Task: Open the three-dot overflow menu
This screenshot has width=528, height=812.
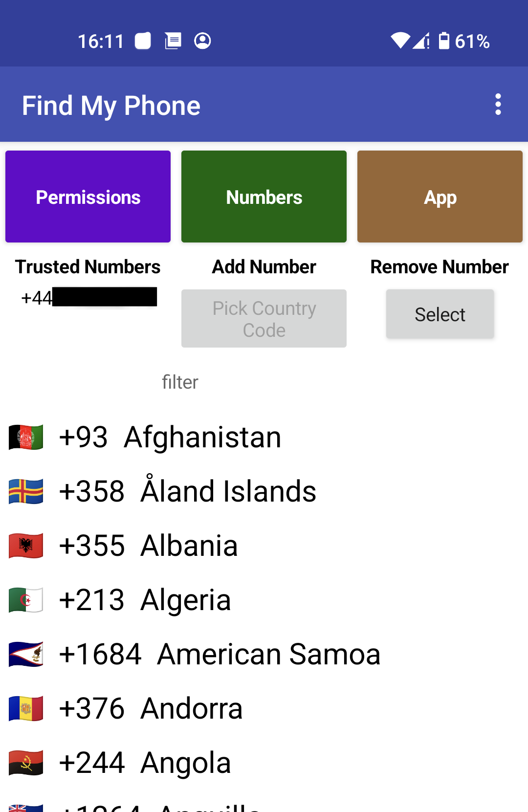Action: click(498, 105)
